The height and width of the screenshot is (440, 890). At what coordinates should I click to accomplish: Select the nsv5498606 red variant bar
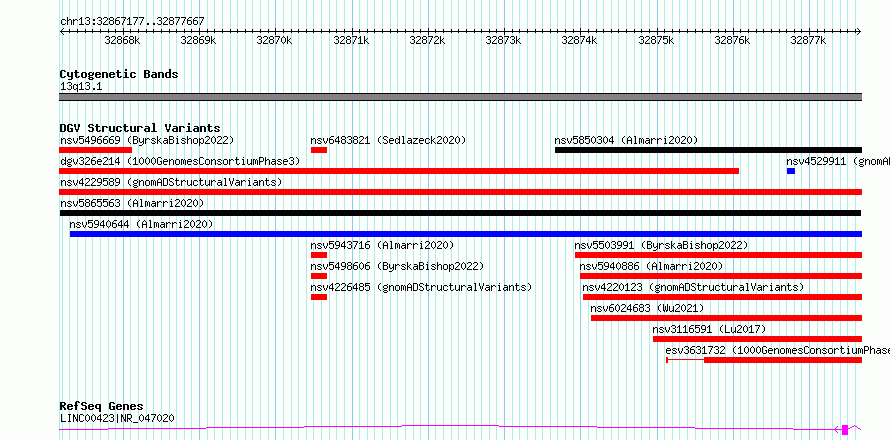pyautogui.click(x=319, y=276)
